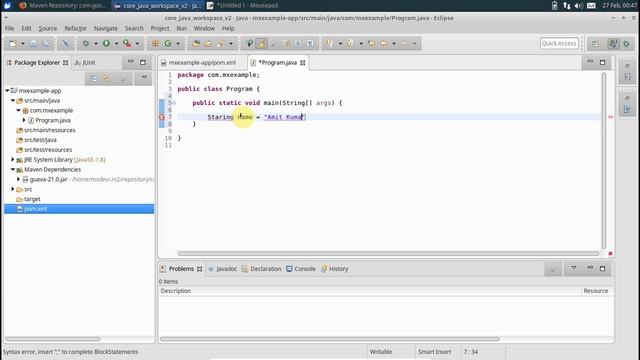Open the Source menu
640x360 pixels.
[48, 28]
